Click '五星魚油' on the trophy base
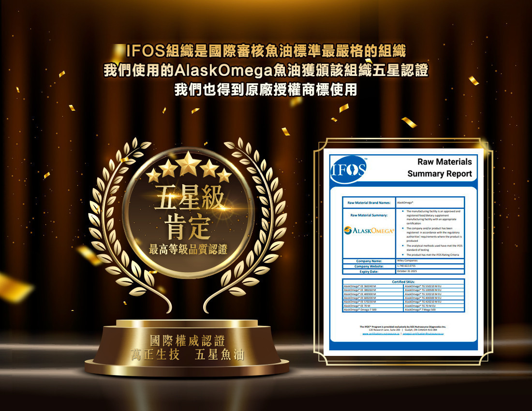This screenshot has height=411, width=532. point(220,355)
